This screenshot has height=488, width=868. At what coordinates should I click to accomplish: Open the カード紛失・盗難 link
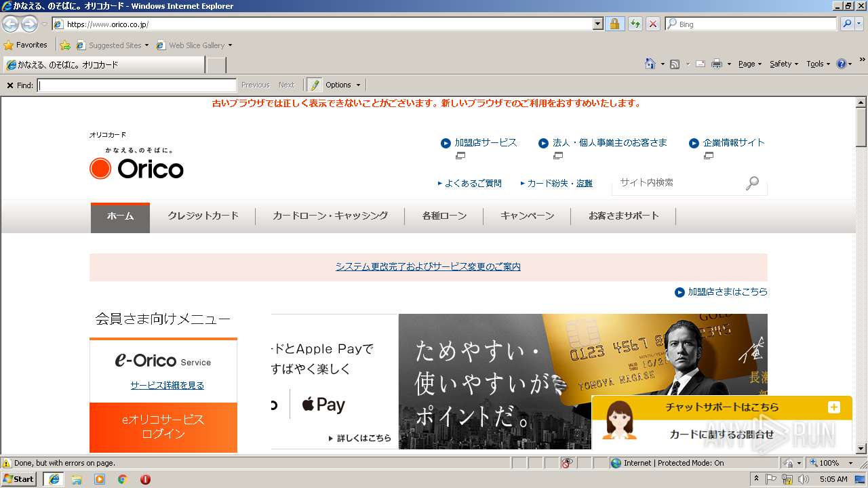pos(559,184)
